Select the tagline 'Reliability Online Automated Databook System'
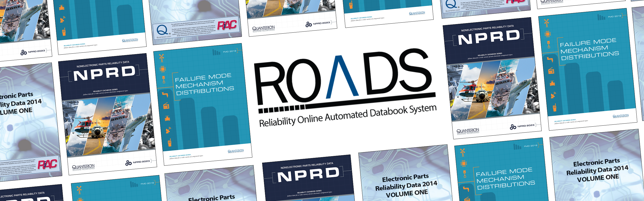This screenshot has height=201, width=644. [x=348, y=116]
